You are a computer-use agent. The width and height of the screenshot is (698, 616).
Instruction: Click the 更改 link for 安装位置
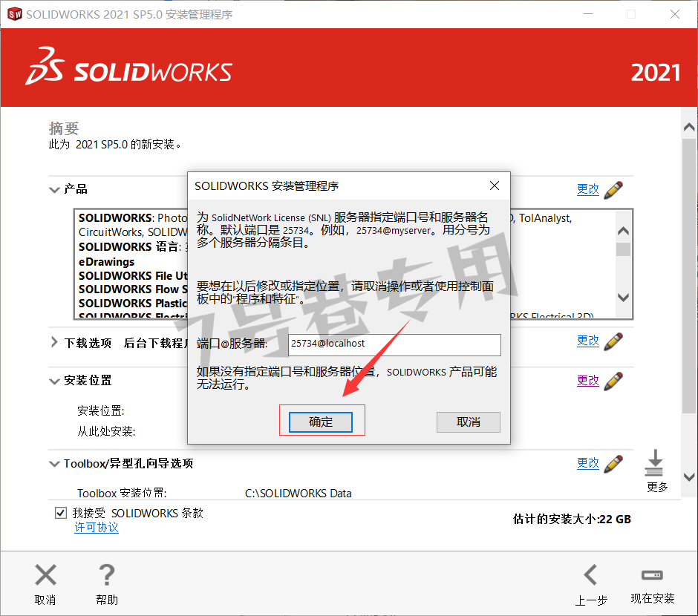pos(587,381)
